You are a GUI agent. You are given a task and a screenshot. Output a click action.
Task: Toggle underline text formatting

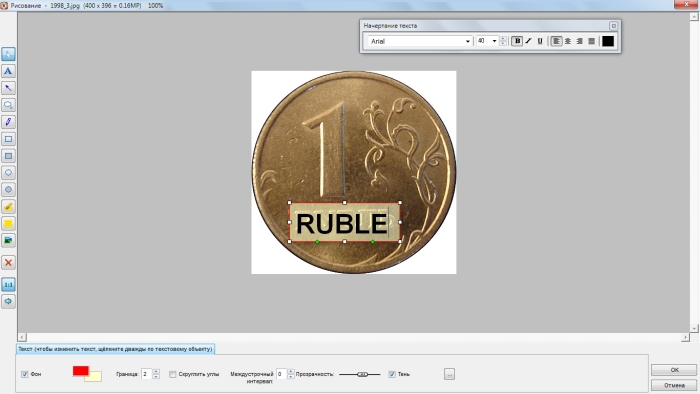point(540,41)
